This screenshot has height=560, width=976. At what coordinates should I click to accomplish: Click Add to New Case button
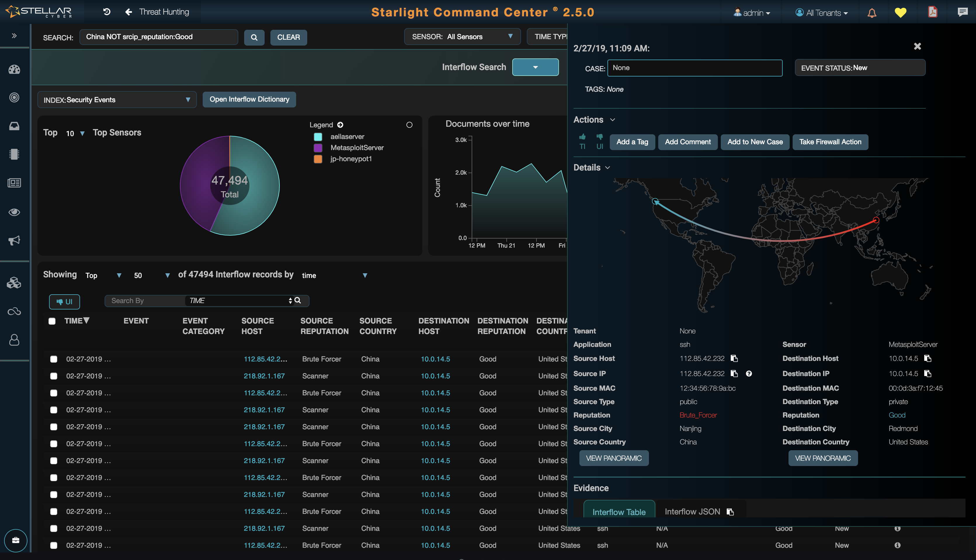755,142
